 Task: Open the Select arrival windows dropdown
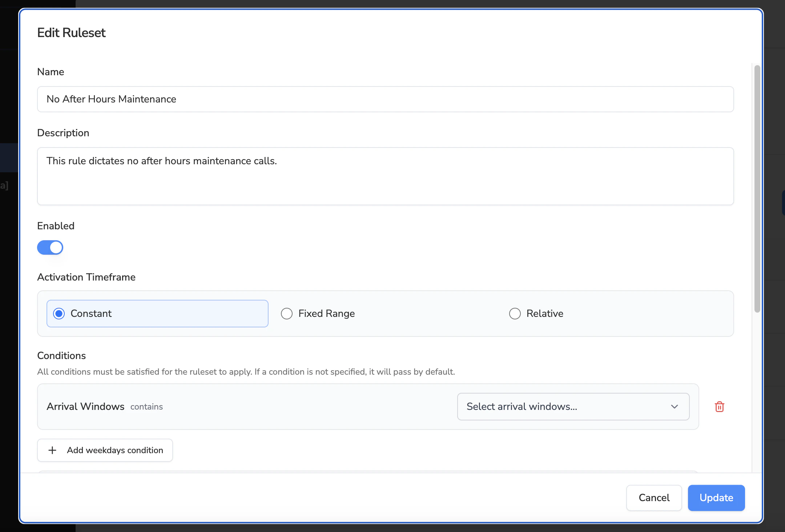573,407
